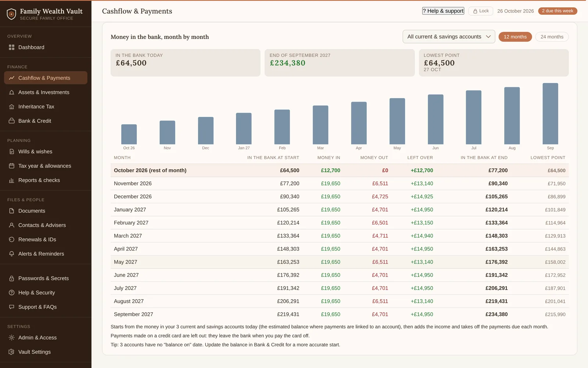
Task: Lock the vault with the Lock button
Action: pyautogui.click(x=481, y=11)
